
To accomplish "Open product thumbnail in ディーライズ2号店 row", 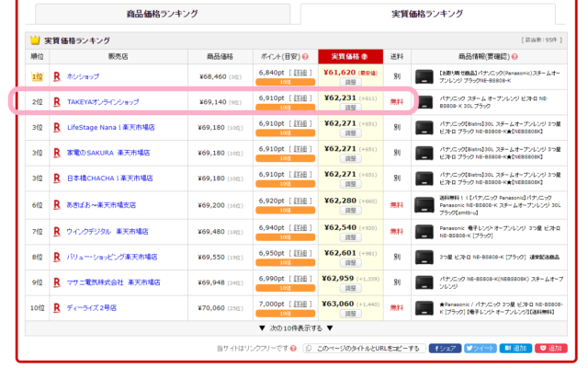I will coord(424,308).
